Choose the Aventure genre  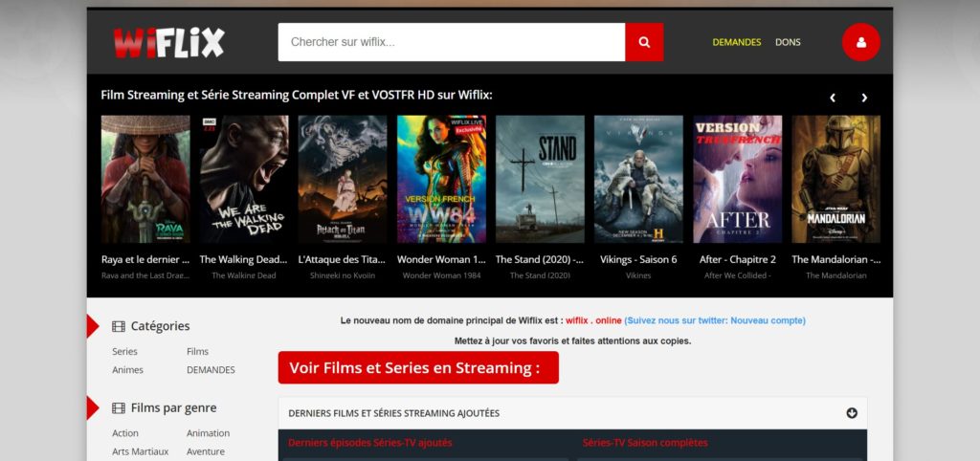[x=206, y=451]
